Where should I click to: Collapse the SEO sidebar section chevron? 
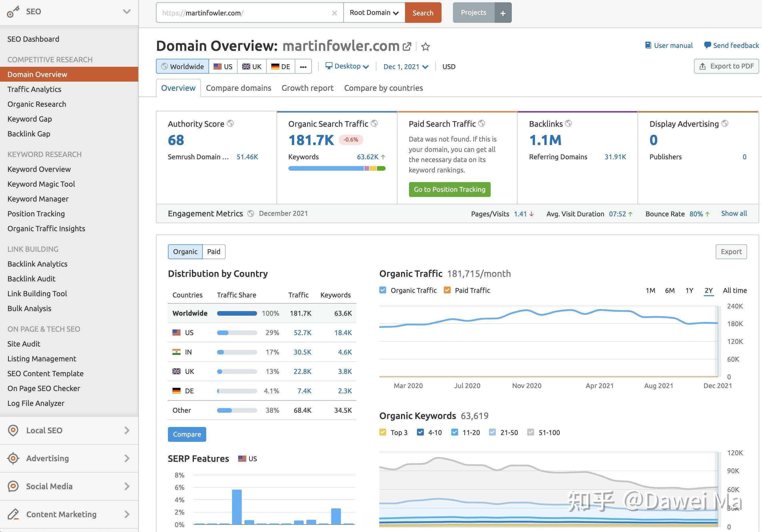[x=127, y=12]
